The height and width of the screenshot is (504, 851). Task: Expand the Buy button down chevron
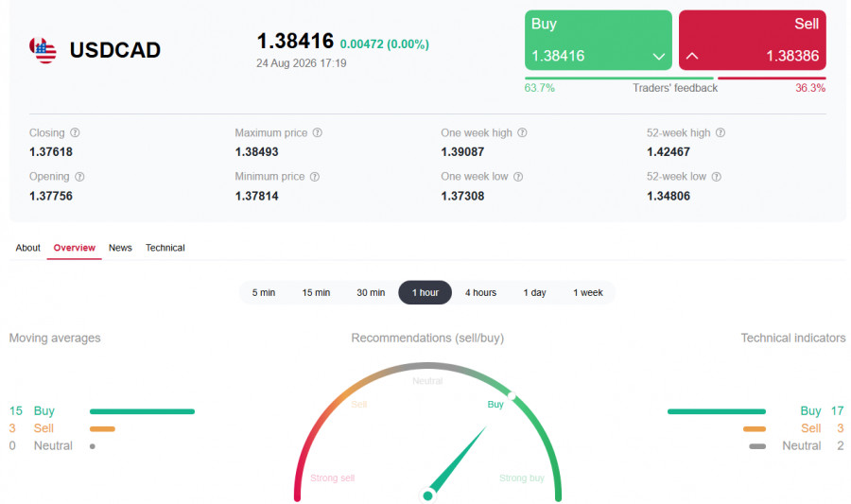[x=658, y=57]
